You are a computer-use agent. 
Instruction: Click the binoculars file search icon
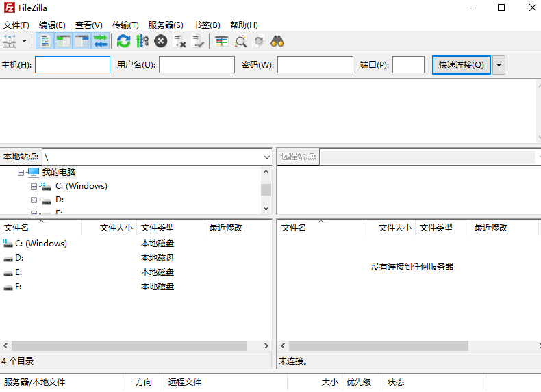click(277, 41)
